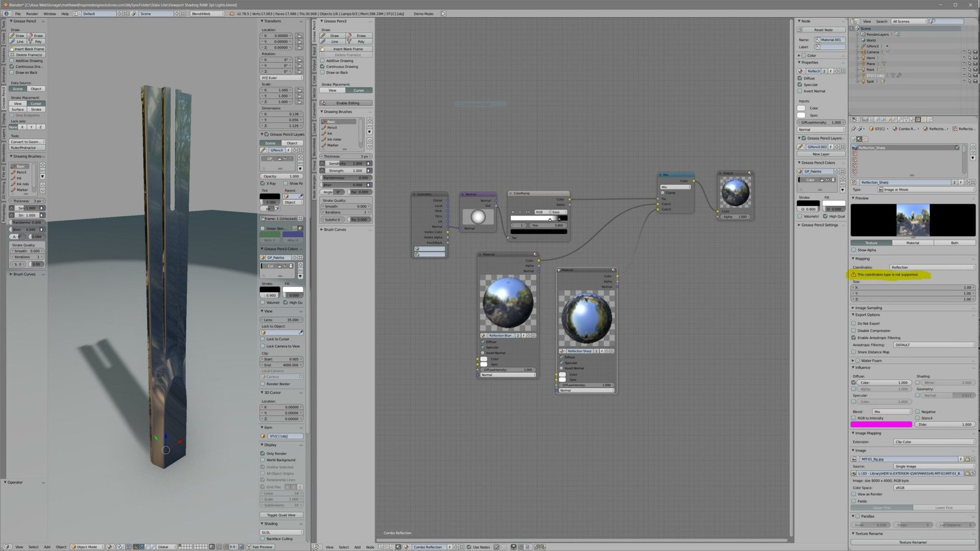Open the Help menu

point(65,13)
